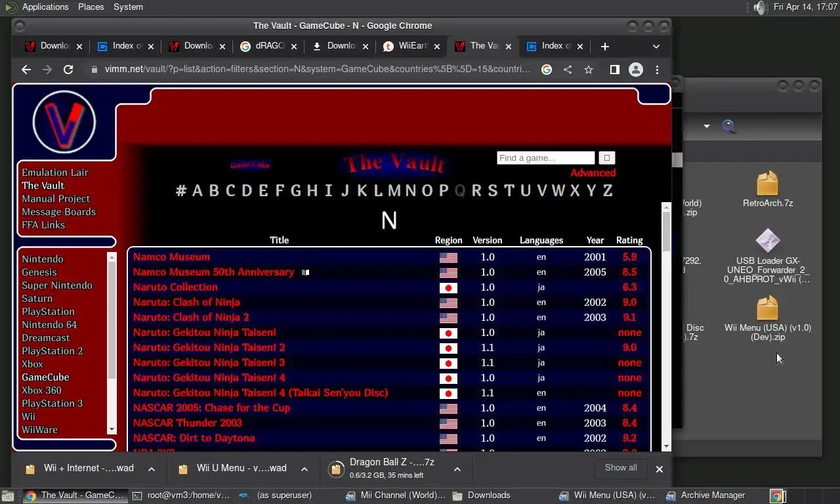Select PlayStation 2 system link
Viewport: 840px width, 504px height.
coord(52,351)
